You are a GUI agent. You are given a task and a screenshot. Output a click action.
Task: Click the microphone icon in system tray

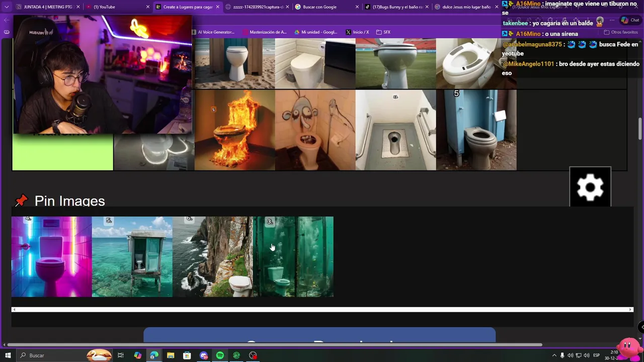click(x=562, y=355)
